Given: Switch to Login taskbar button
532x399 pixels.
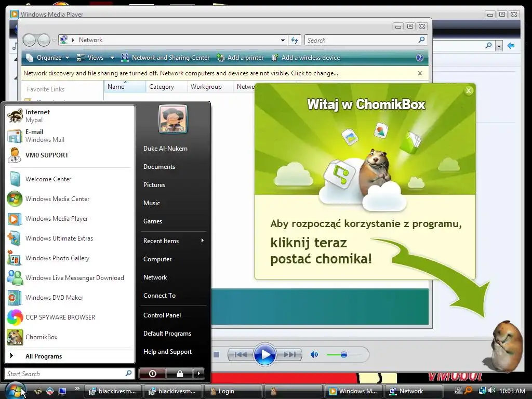Looking at the screenshot, I should (x=233, y=391).
